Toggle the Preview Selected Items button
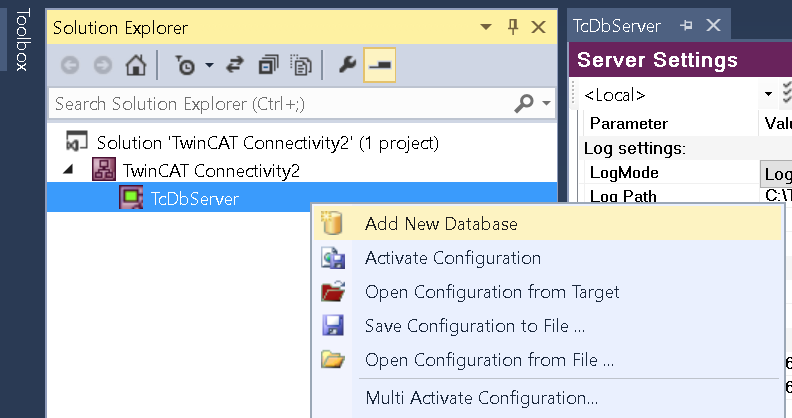This screenshot has height=418, width=792. pos(379,65)
